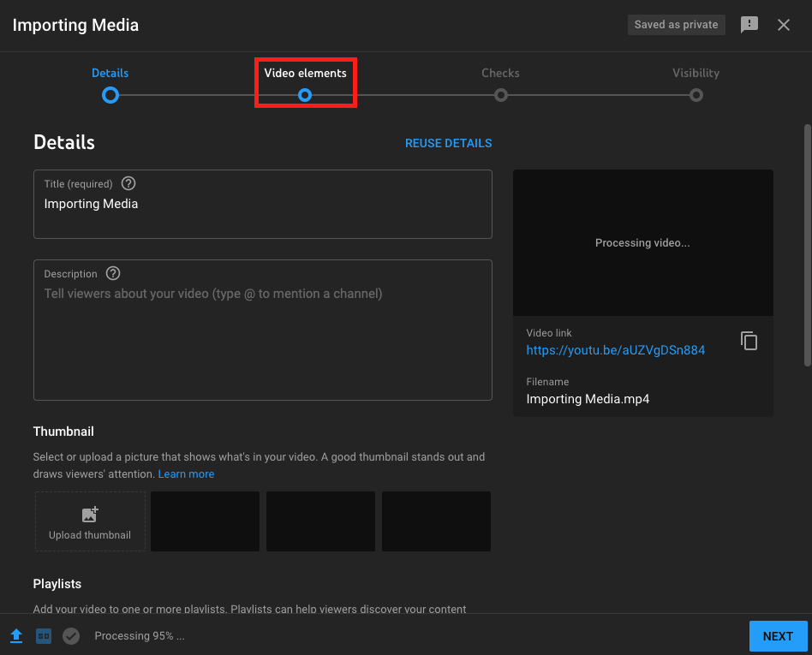Open the thumbnail Learn more link
Image resolution: width=812 pixels, height=655 pixels.
click(x=186, y=473)
